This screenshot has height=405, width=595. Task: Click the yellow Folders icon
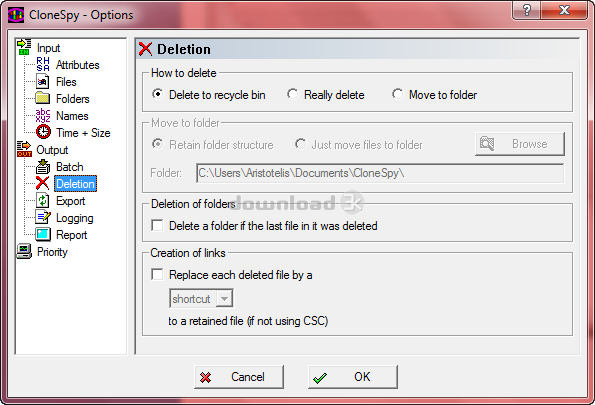[43, 98]
